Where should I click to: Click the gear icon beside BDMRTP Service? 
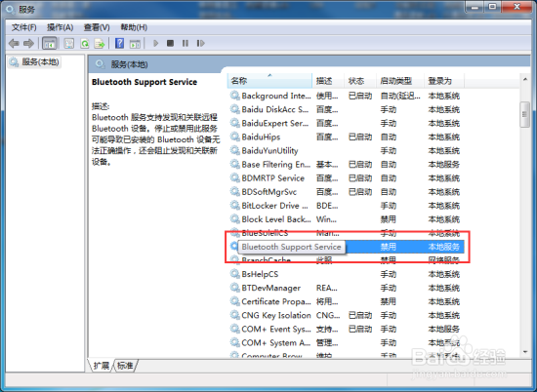coord(234,177)
